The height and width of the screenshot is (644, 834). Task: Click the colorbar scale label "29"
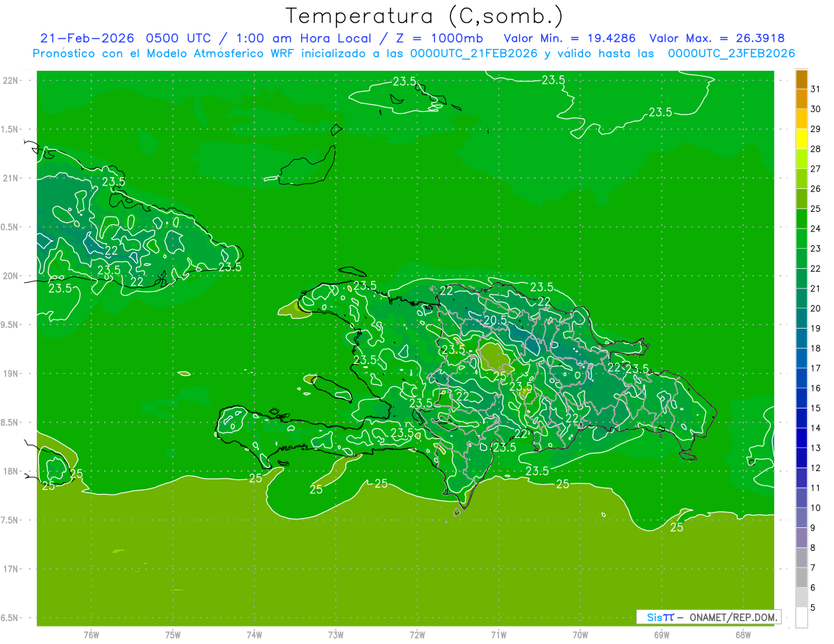coord(816,129)
